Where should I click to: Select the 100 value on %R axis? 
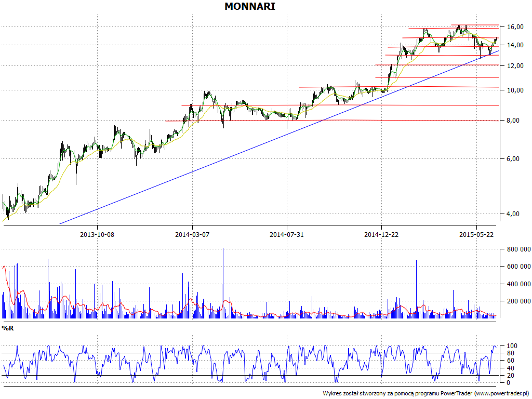(512, 346)
